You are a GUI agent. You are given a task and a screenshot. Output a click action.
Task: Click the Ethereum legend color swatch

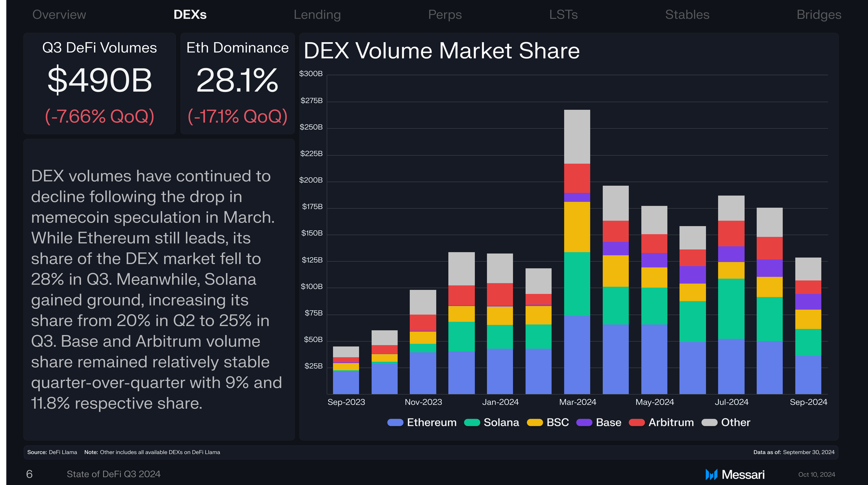[x=395, y=423]
